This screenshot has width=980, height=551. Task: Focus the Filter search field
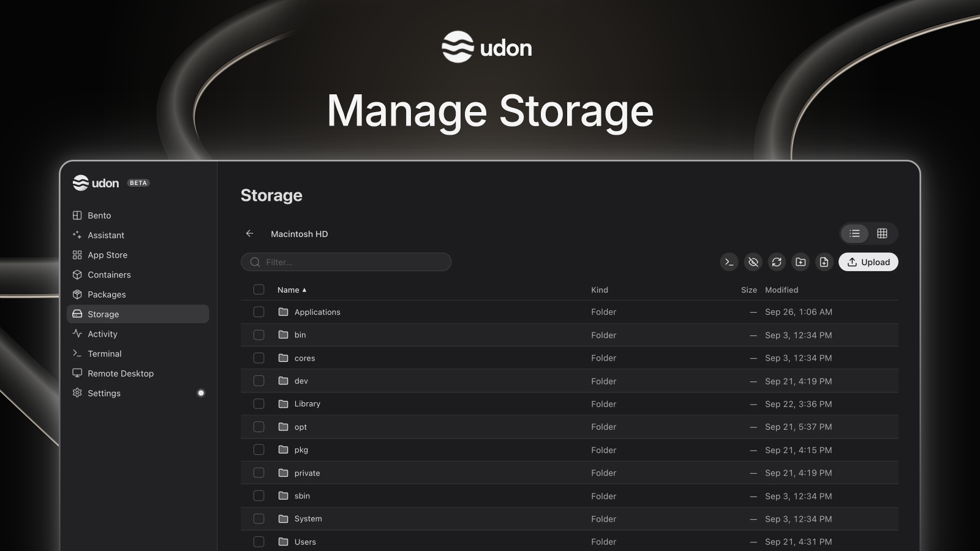pyautogui.click(x=346, y=262)
